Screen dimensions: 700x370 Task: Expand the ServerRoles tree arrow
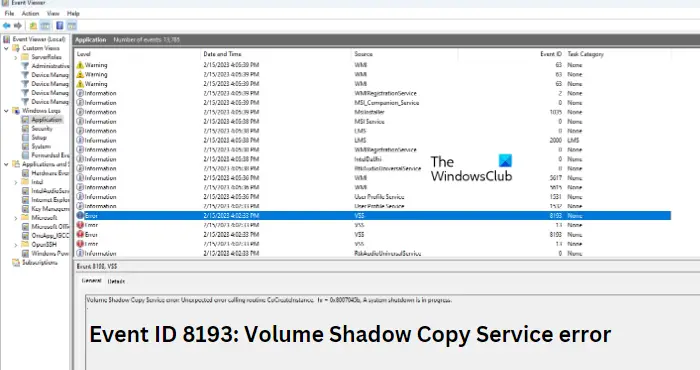pyautogui.click(x=16, y=57)
